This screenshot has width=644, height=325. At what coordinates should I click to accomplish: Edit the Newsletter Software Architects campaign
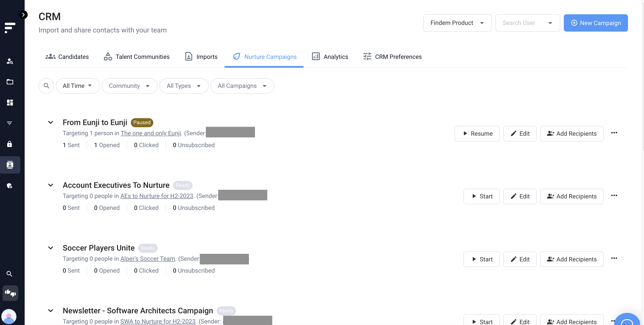pyautogui.click(x=520, y=320)
